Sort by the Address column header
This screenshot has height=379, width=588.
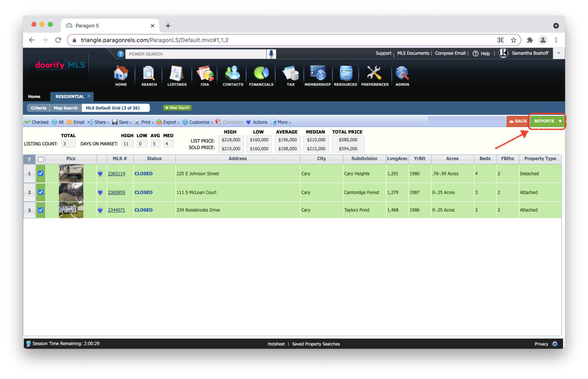point(238,159)
